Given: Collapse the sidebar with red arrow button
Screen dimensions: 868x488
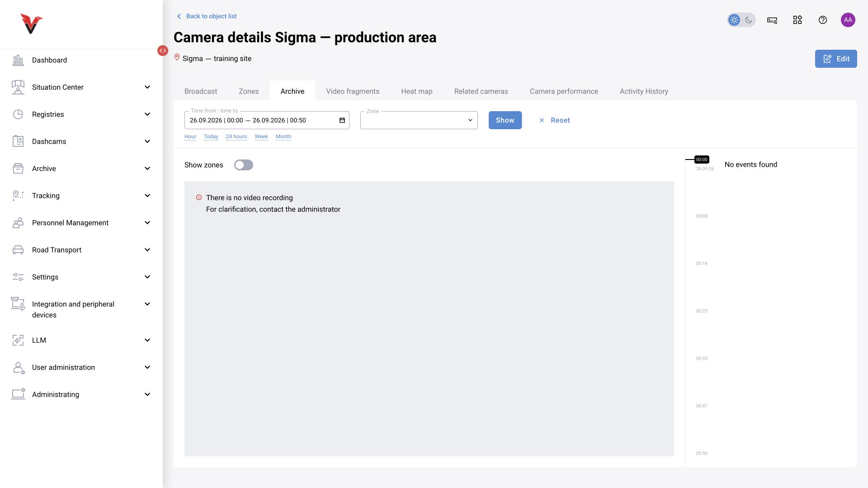Looking at the screenshot, I should pyautogui.click(x=163, y=51).
